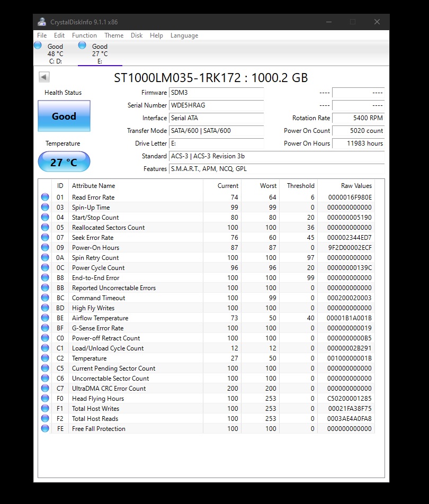This screenshot has height=504, width=429.
Task: Click the Temperature label above 27 °C
Action: (62, 143)
